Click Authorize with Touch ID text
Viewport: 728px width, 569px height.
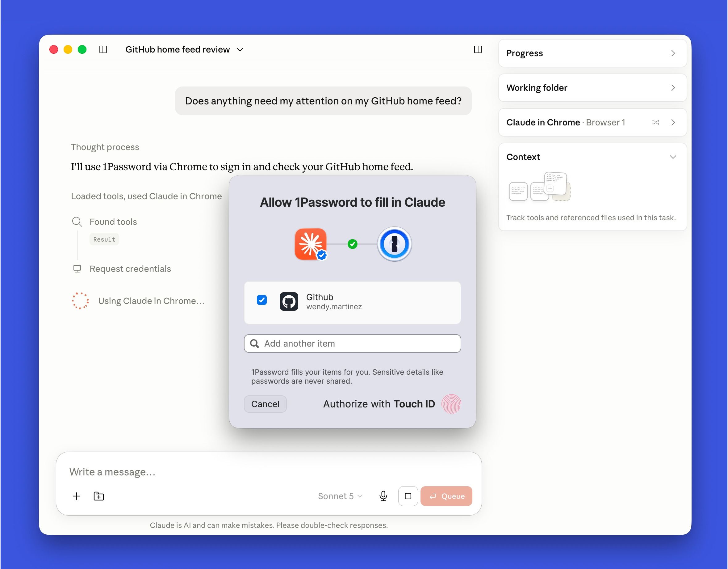click(x=379, y=404)
